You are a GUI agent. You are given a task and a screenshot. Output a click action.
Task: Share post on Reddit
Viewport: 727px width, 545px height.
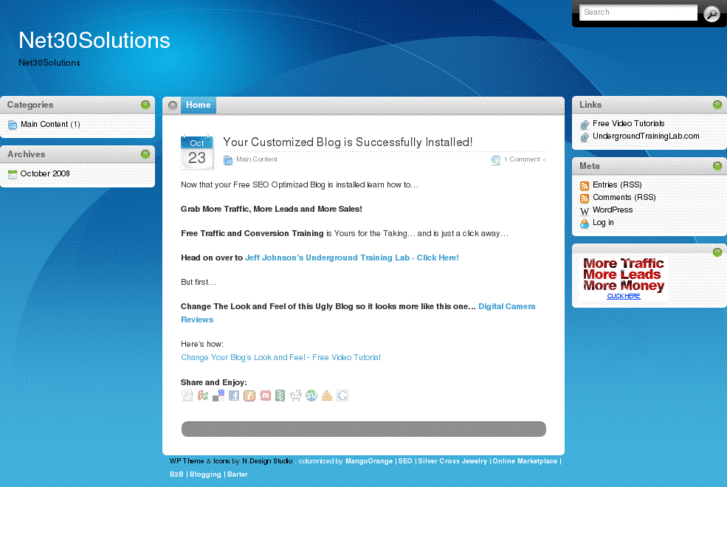[x=296, y=396]
